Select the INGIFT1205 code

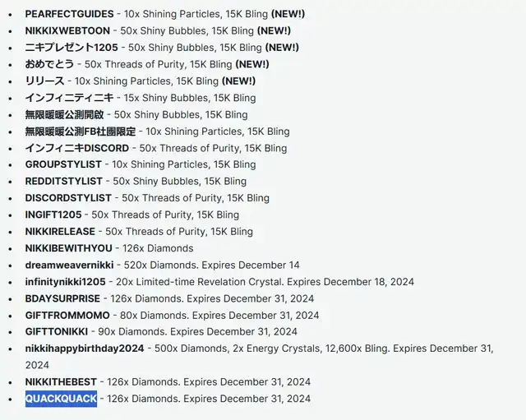53,215
